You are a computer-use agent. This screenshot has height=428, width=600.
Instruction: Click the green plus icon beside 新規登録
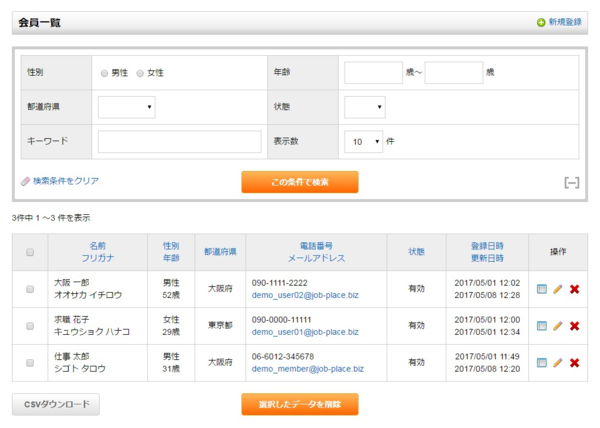coord(541,23)
